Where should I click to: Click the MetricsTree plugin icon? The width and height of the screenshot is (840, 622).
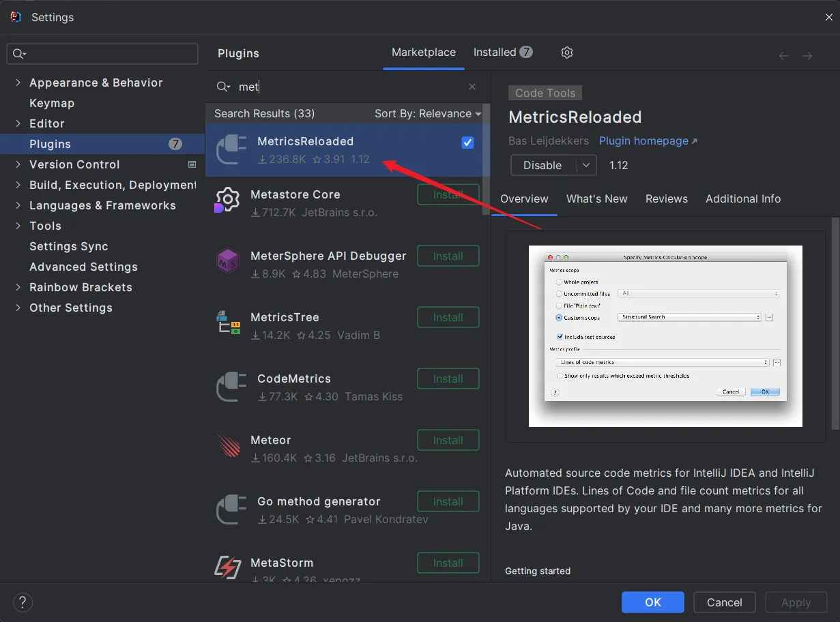coord(228,323)
